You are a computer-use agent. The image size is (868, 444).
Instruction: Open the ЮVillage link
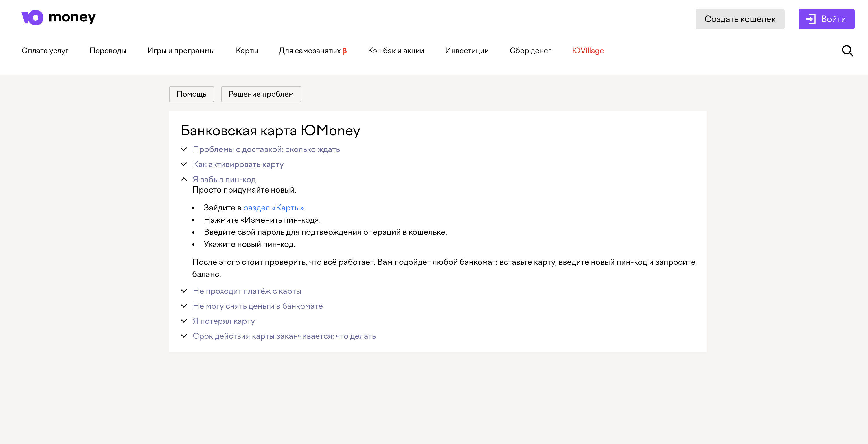[588, 51]
